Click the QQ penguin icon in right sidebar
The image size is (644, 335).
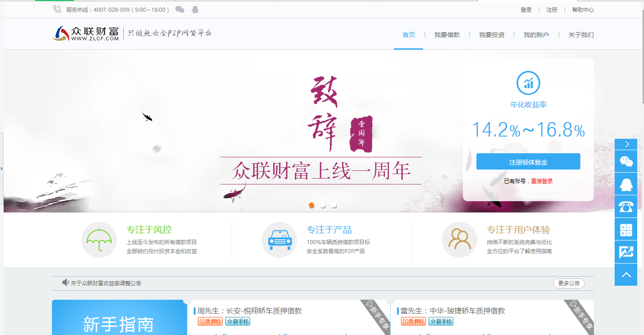(x=626, y=184)
